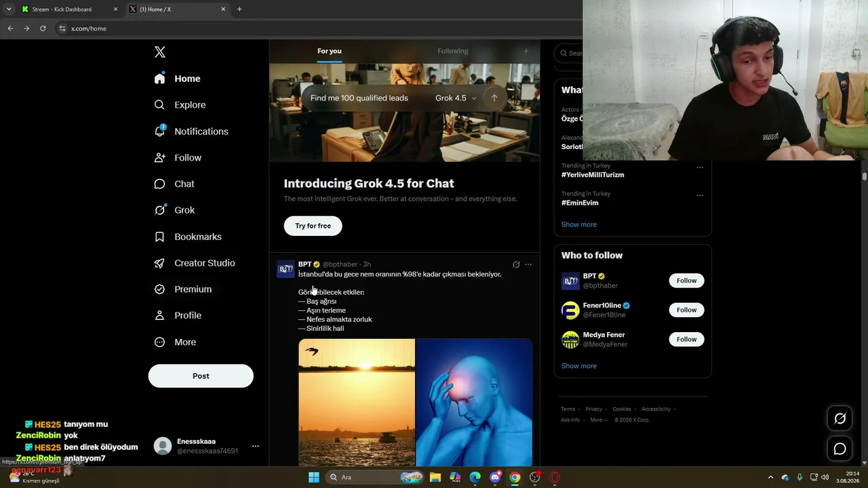The image size is (868, 488).
Task: Follow the BPT account
Action: click(686, 281)
